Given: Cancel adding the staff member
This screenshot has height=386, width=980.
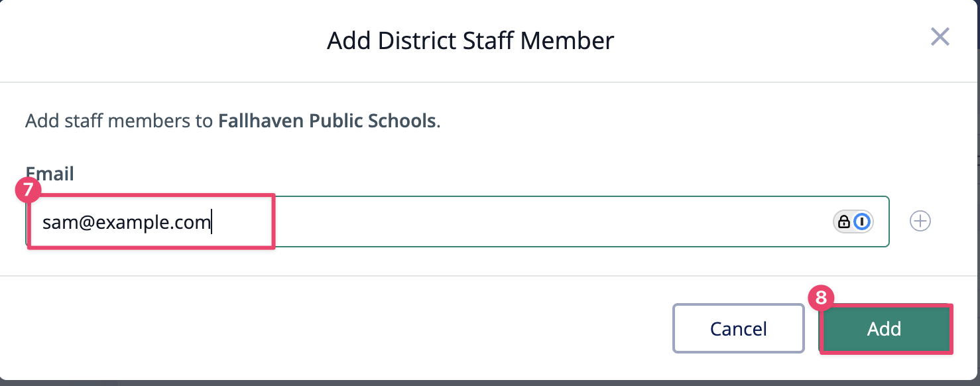Looking at the screenshot, I should coord(738,328).
